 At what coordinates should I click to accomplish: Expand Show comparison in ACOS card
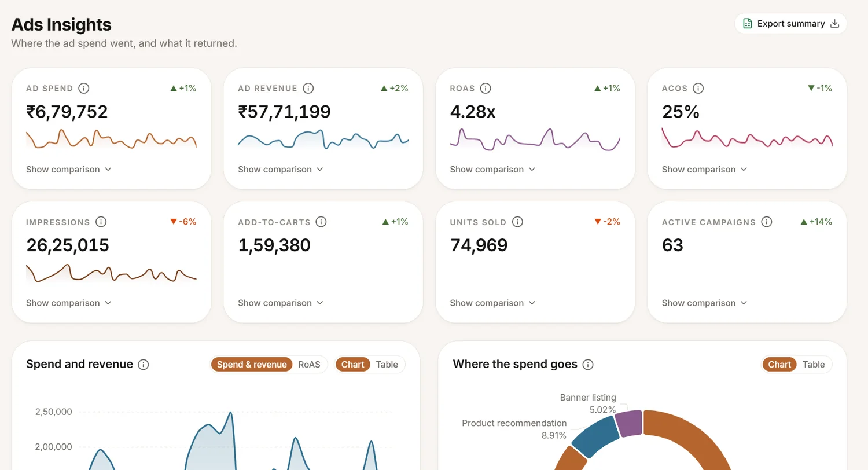(704, 170)
